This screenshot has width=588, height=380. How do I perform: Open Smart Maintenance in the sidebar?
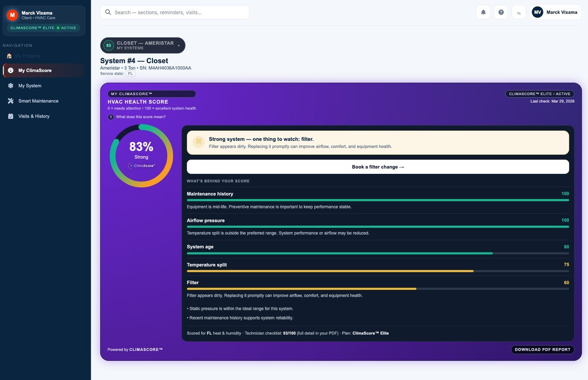click(44, 101)
